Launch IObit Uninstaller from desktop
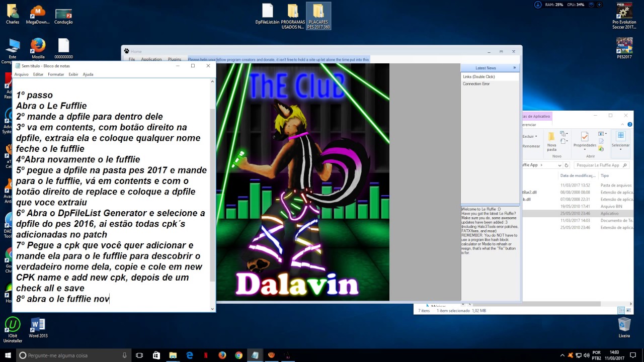 [13, 329]
